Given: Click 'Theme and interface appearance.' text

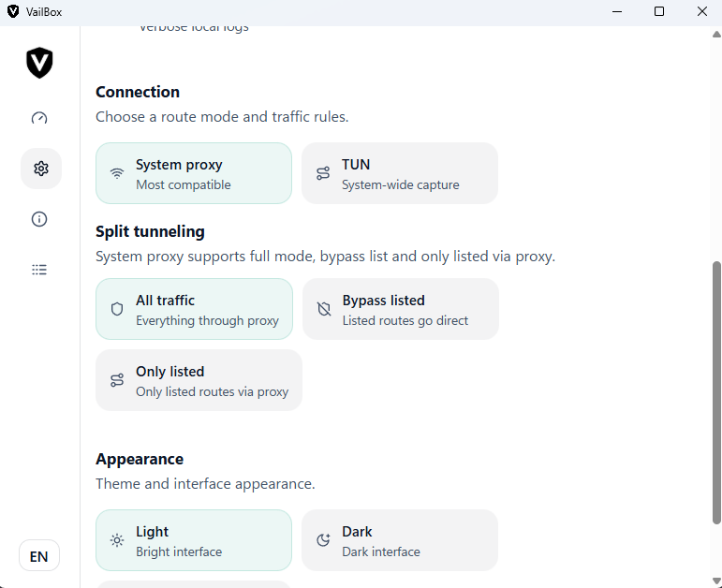Looking at the screenshot, I should (205, 483).
